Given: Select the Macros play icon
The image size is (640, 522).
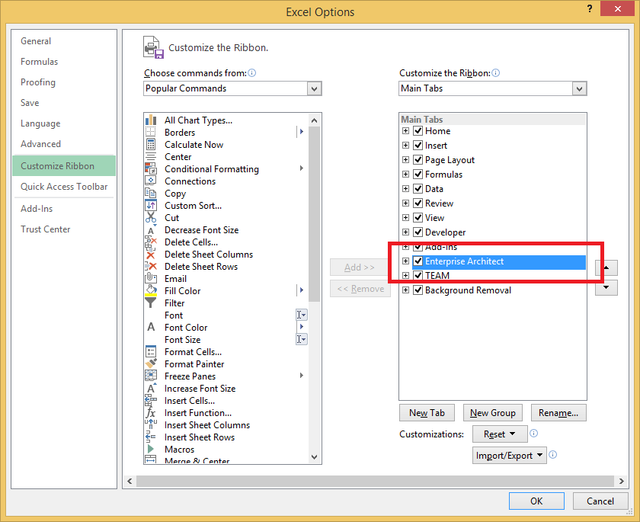Looking at the screenshot, I should tap(151, 449).
